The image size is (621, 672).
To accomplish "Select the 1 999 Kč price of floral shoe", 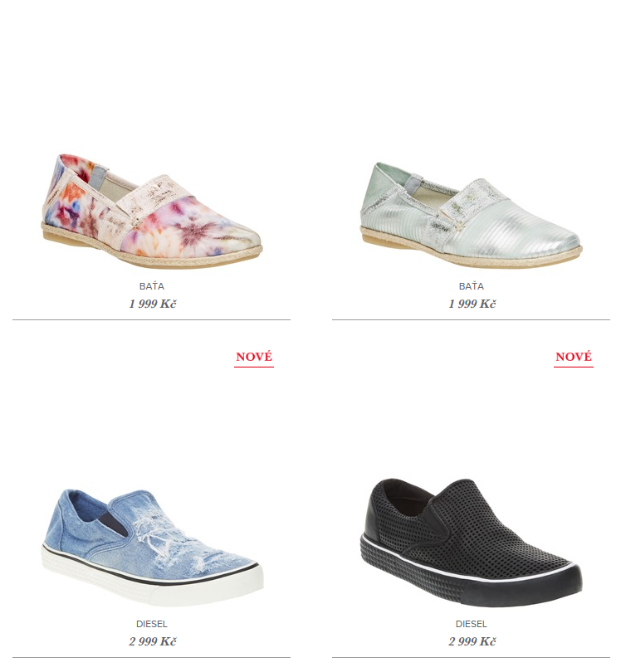I will click(153, 304).
